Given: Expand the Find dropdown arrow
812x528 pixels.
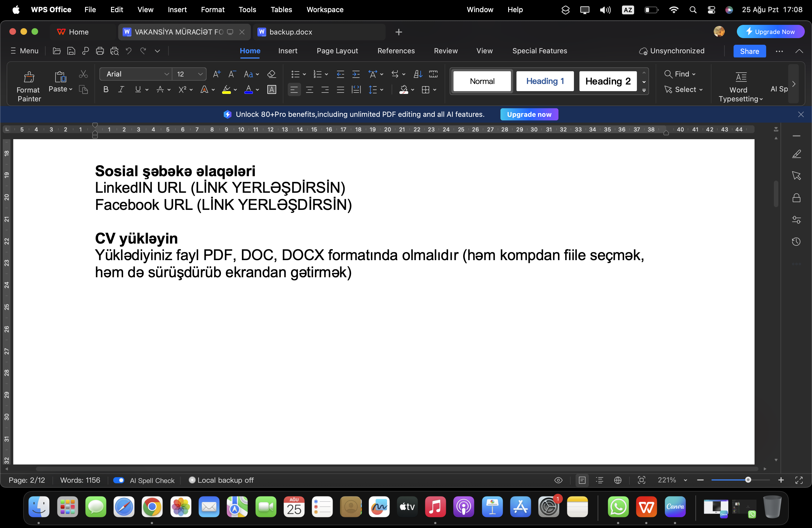Looking at the screenshot, I should [694, 74].
